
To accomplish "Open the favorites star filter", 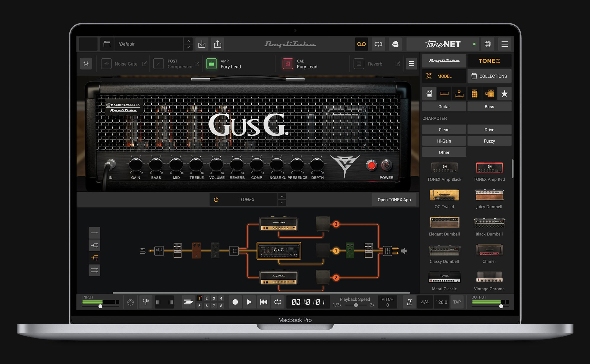I will [x=504, y=93].
